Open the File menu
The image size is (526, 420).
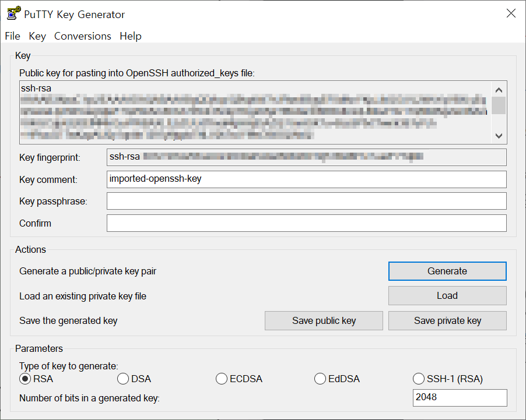[x=12, y=36]
